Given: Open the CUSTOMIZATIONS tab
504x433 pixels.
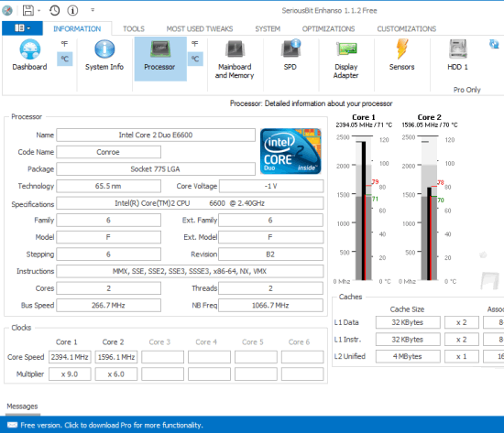Looking at the screenshot, I should click(407, 29).
